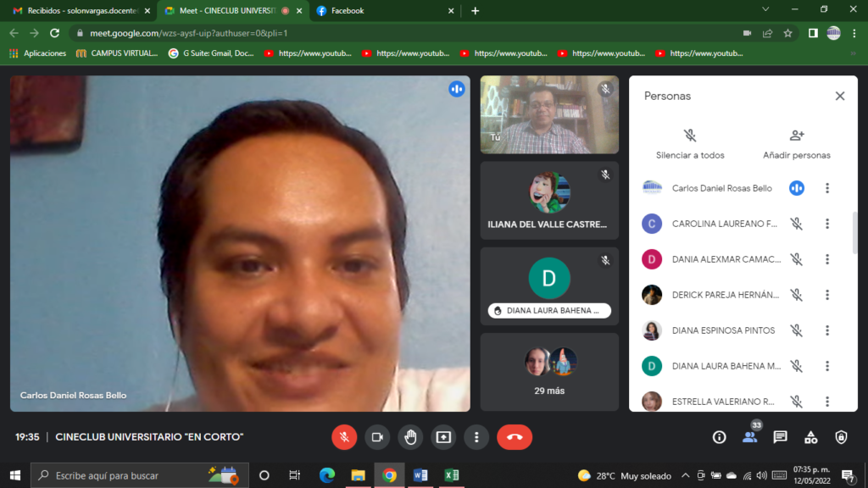Mute Carolina Laureano's microphone
Image resolution: width=868 pixels, height=488 pixels.
(x=796, y=224)
